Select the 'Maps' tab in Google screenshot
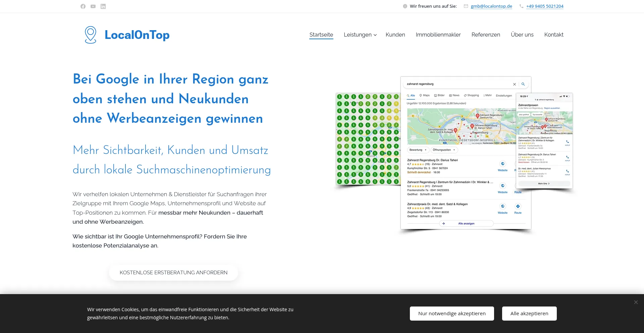Screen dimensions: 644x333 click(x=424, y=96)
